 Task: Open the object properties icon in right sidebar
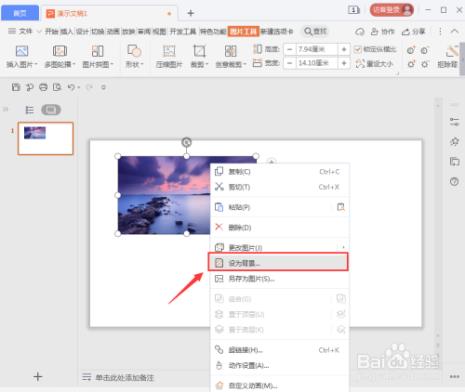point(454,122)
